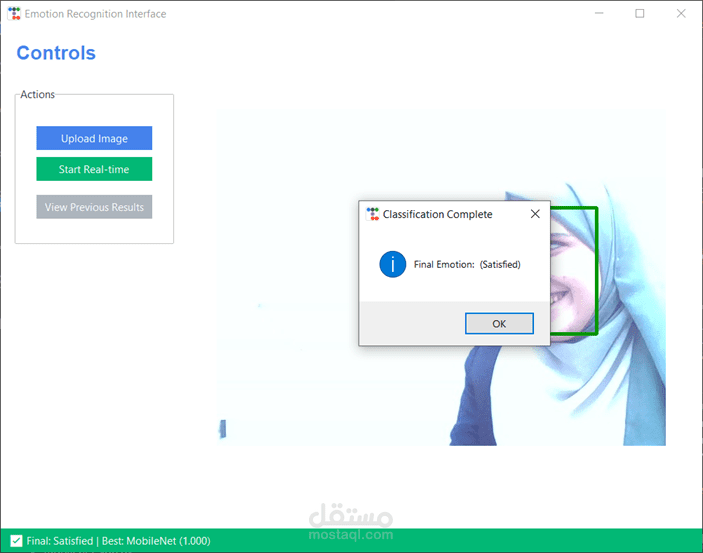Close the Emotion Recognition Interface window
703x553 pixels.
coord(681,13)
